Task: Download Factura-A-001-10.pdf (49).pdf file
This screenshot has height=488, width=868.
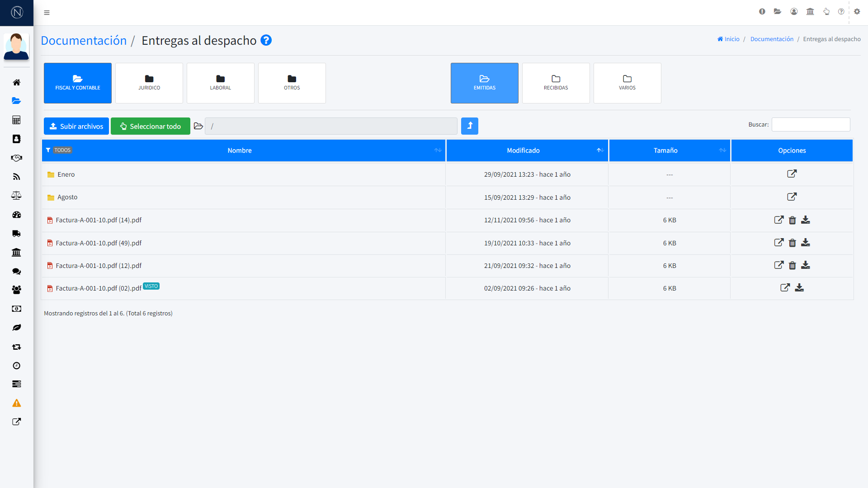Action: 806,243
